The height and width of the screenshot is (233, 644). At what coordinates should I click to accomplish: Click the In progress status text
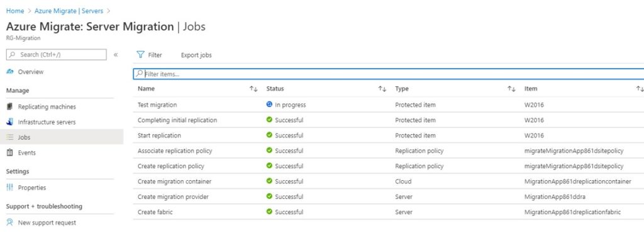tap(291, 105)
